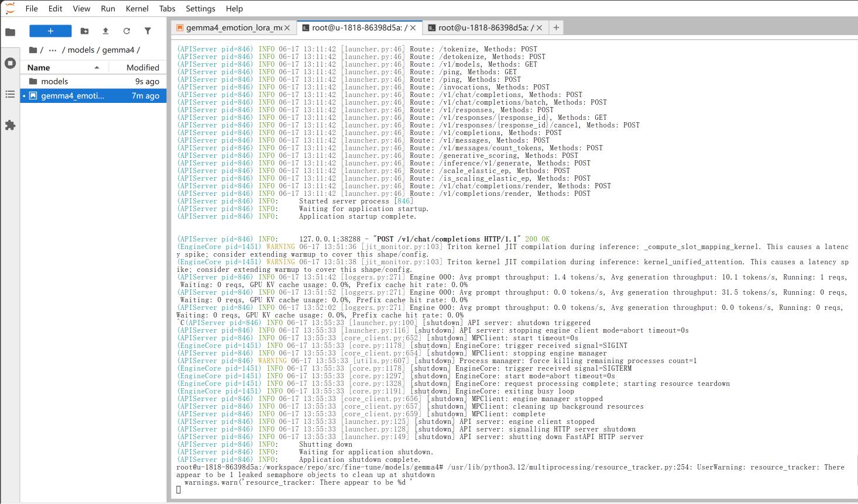Close the second terminal tab
The width and height of the screenshot is (858, 504).
coord(540,27)
